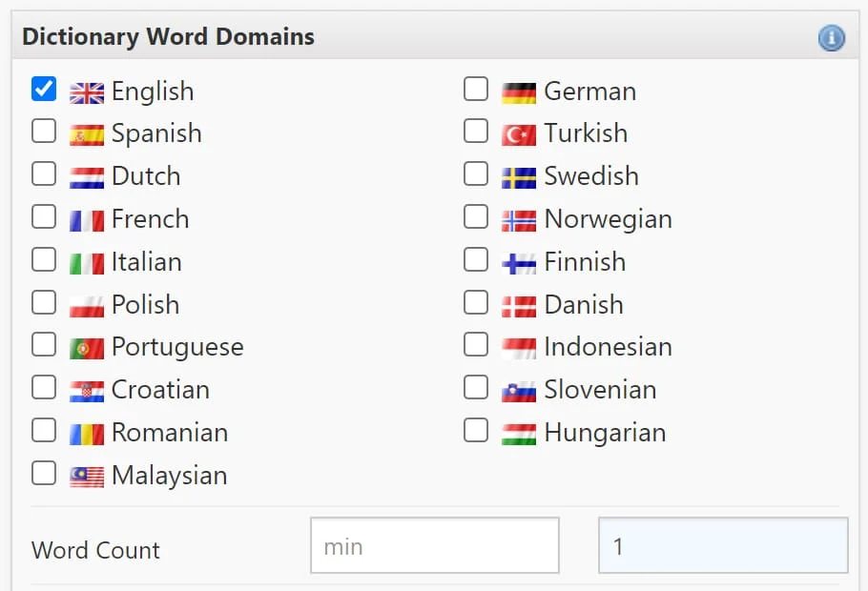Click the Hungary flag icon
The width and height of the screenshot is (868, 591).
(x=519, y=435)
